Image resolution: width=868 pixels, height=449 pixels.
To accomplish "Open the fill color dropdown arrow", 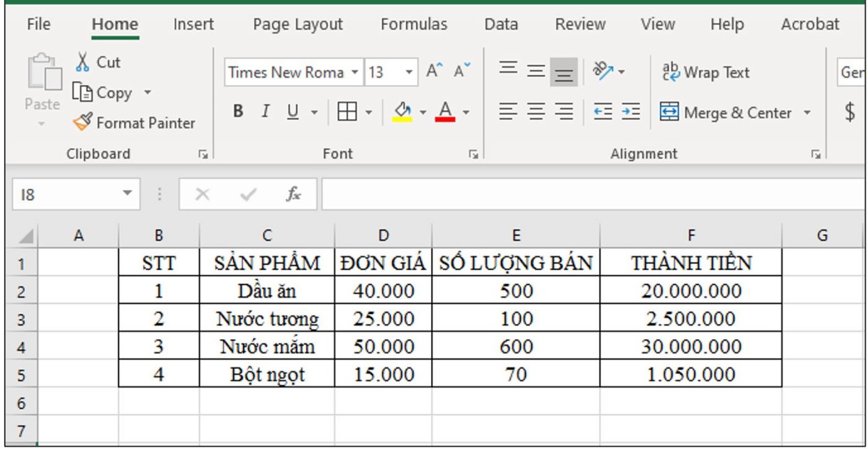I will pyautogui.click(x=423, y=113).
